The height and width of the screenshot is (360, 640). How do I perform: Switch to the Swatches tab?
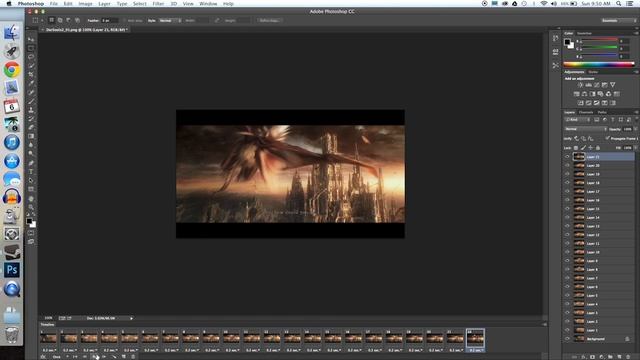click(x=584, y=33)
